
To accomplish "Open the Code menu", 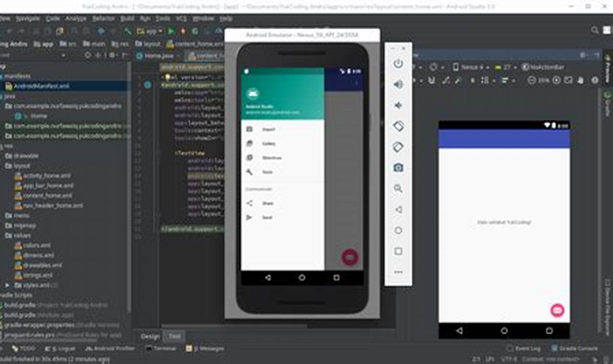I will tap(53, 18).
